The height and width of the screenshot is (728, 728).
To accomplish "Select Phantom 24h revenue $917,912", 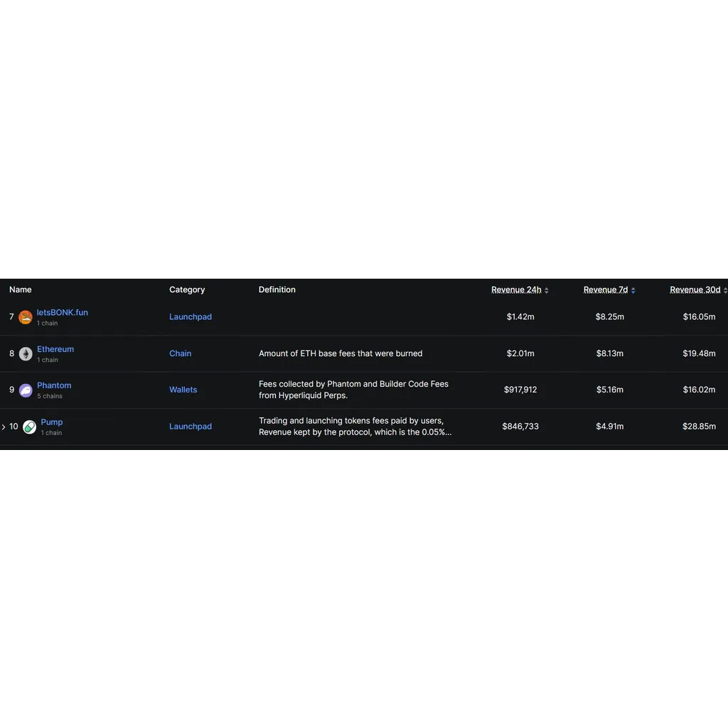I will click(x=520, y=390).
